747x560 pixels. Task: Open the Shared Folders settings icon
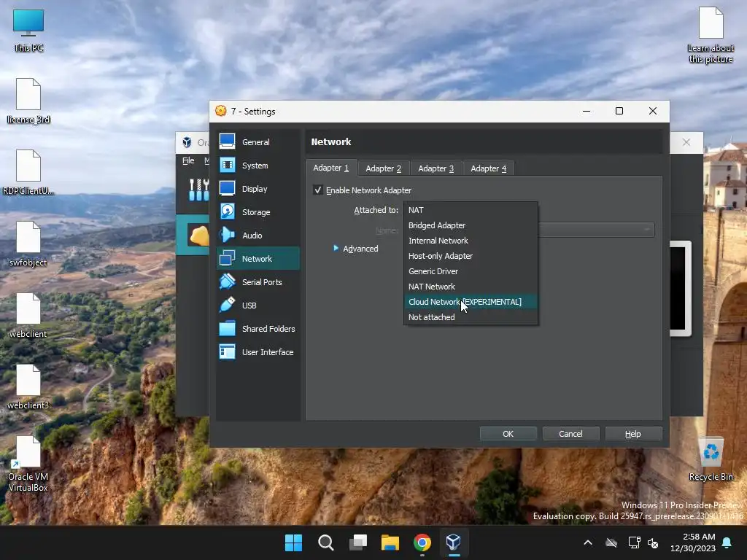228,328
